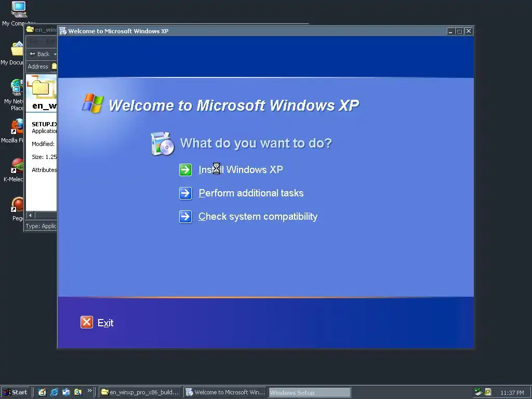The height and width of the screenshot is (399, 532).
Task: Launch the Pegasus desktop shortcut icon
Action: pos(17,205)
